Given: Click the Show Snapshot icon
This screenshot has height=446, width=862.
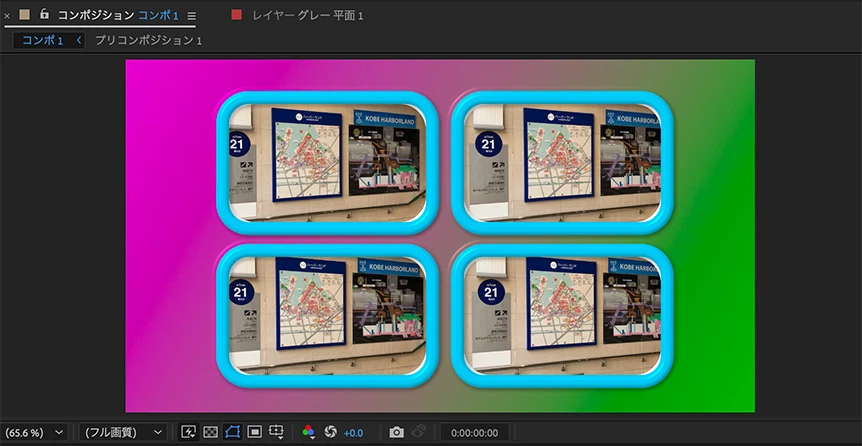Looking at the screenshot, I should tap(419, 432).
